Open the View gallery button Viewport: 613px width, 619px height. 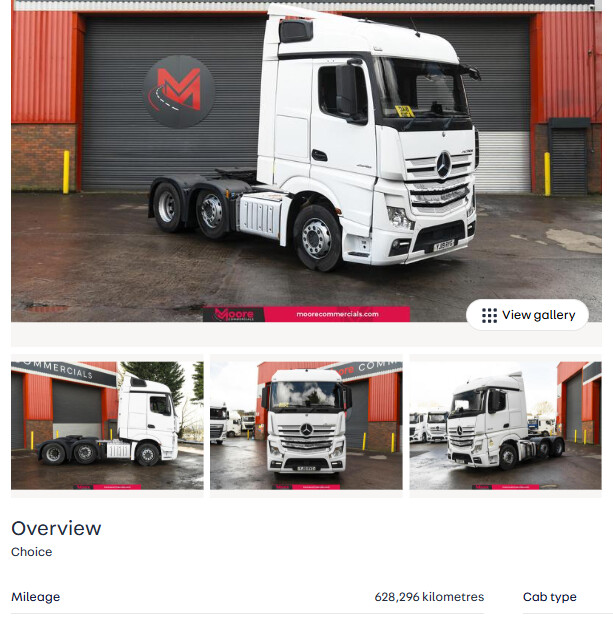pos(527,315)
